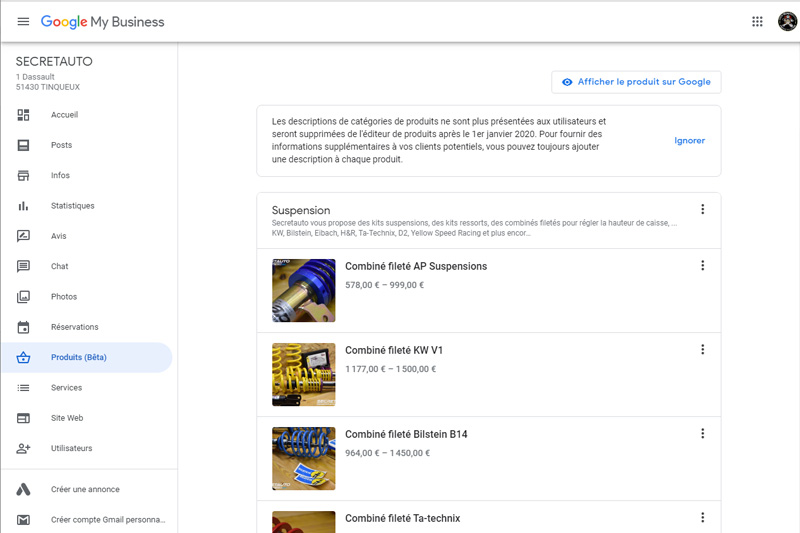Open Photos in the sidebar
Image resolution: width=800 pixels, height=533 pixels.
coord(64,296)
